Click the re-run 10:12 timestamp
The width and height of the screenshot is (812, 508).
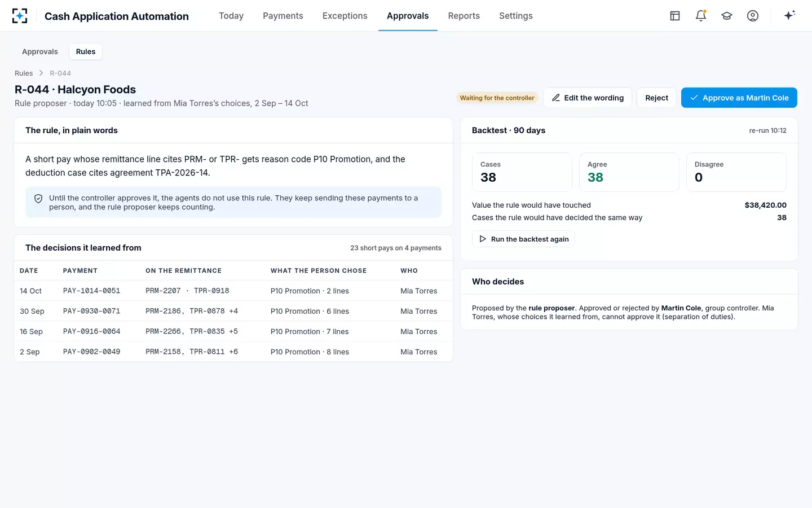tap(767, 130)
